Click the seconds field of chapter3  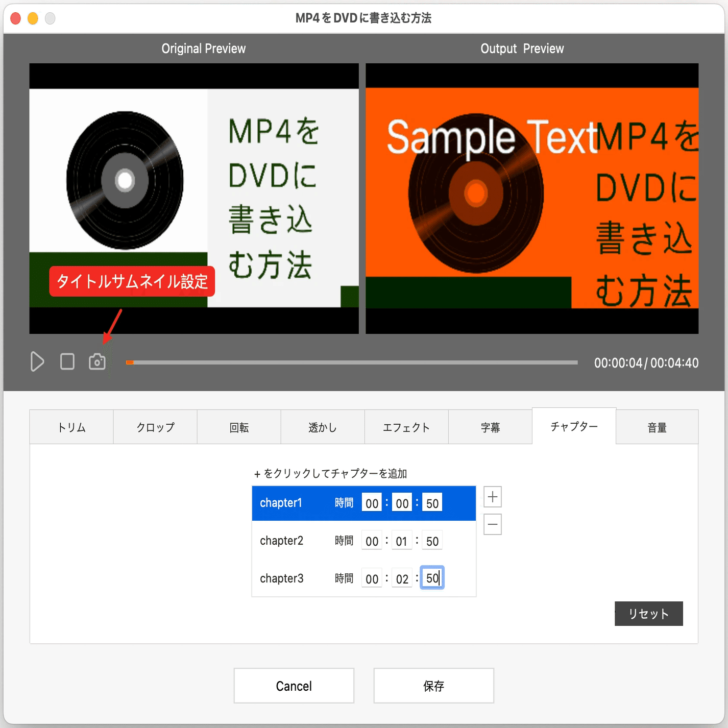tap(432, 578)
